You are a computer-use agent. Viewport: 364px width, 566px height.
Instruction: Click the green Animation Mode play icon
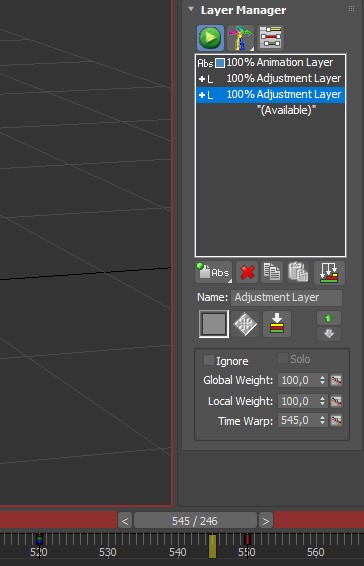[210, 38]
